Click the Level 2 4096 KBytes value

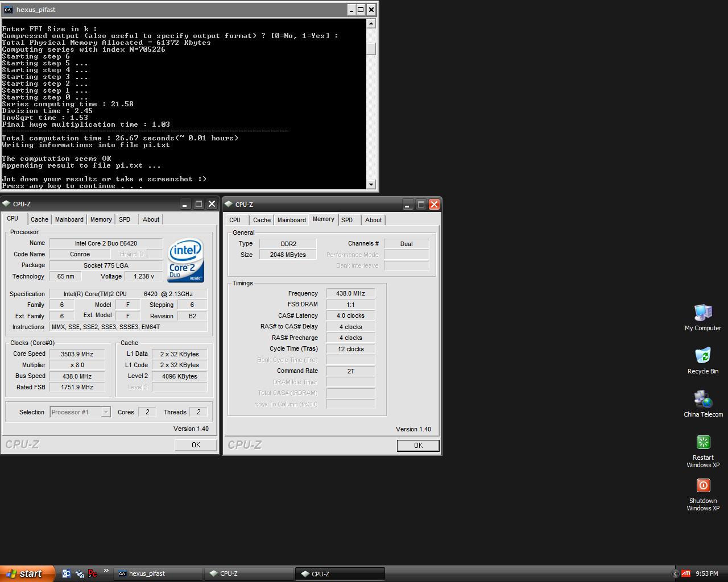179,376
